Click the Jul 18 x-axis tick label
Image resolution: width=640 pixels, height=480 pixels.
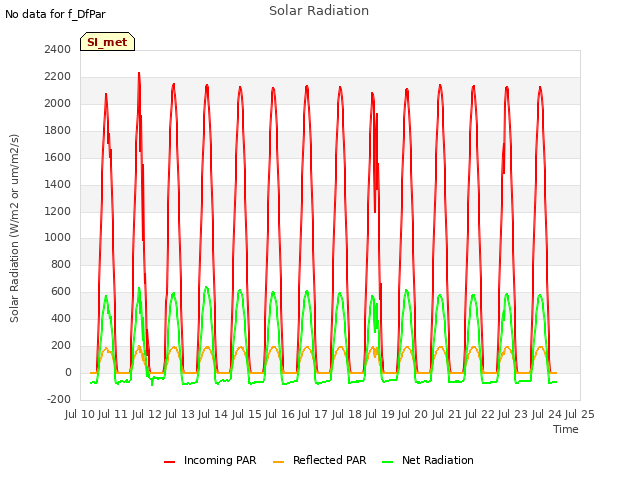347,414
